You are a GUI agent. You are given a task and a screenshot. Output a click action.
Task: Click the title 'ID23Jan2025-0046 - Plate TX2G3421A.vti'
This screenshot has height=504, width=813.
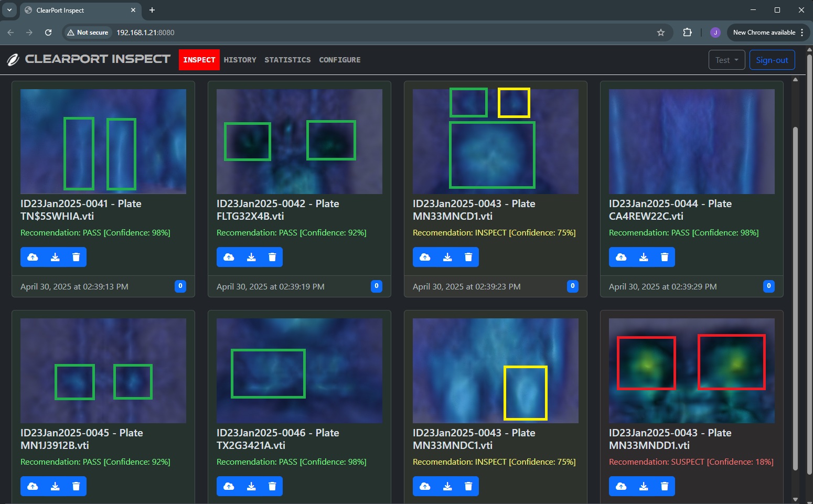[x=278, y=439]
